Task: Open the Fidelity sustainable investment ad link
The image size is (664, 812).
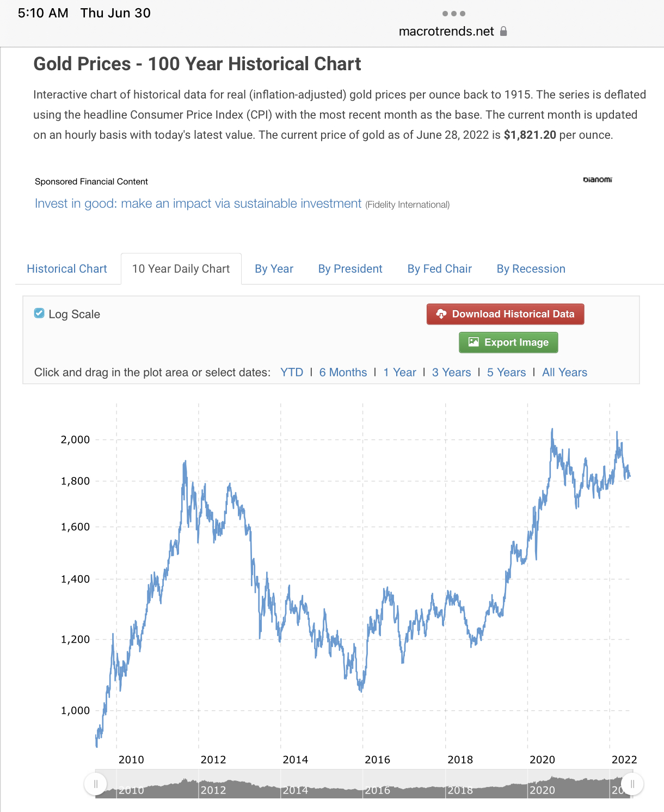Action: (198, 204)
